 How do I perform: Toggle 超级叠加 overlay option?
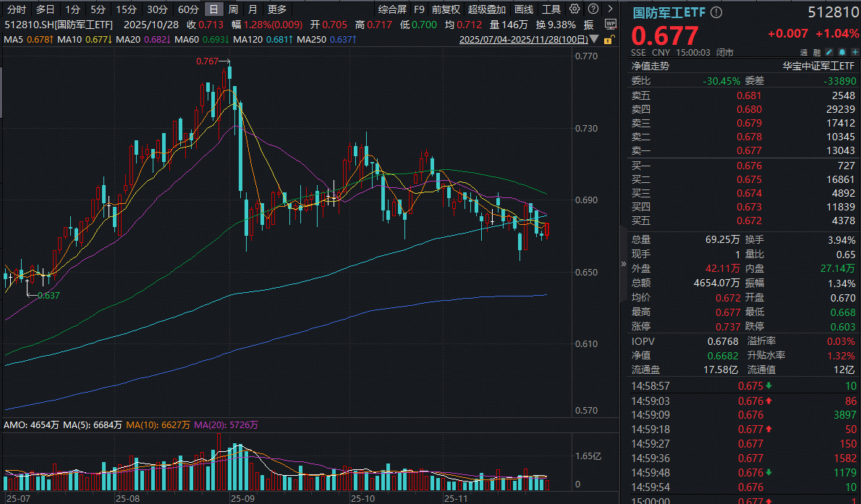pos(487,9)
